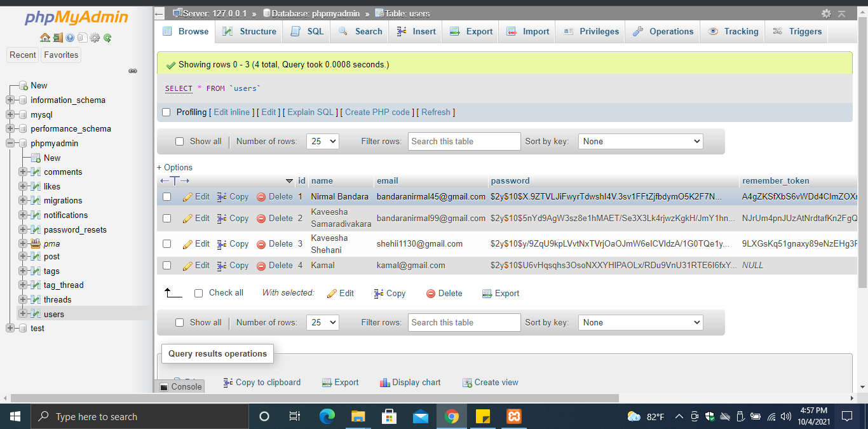Enable the Profiling checkbox
This screenshot has height=429, width=868.
pos(166,112)
